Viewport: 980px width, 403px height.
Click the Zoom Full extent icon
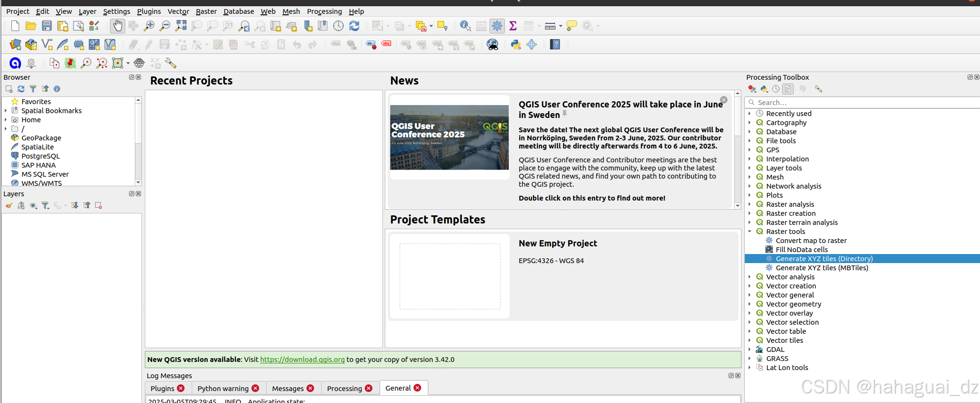pyautogui.click(x=181, y=26)
